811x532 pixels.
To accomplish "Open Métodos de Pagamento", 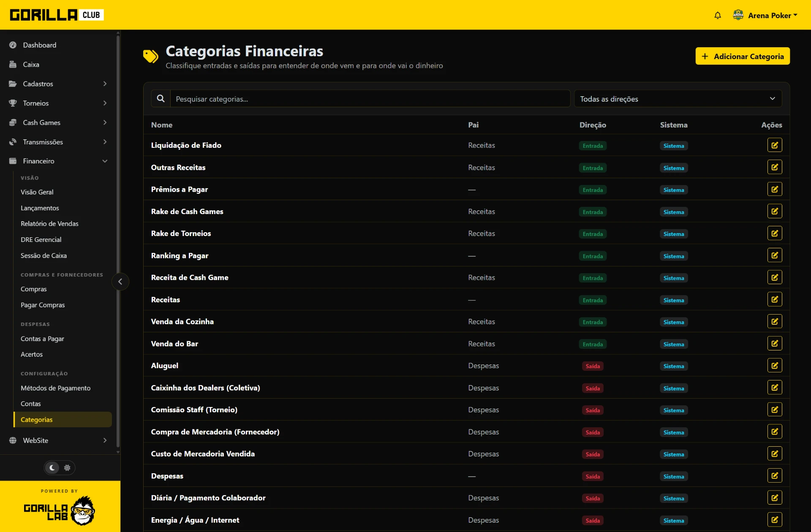I will [55, 388].
